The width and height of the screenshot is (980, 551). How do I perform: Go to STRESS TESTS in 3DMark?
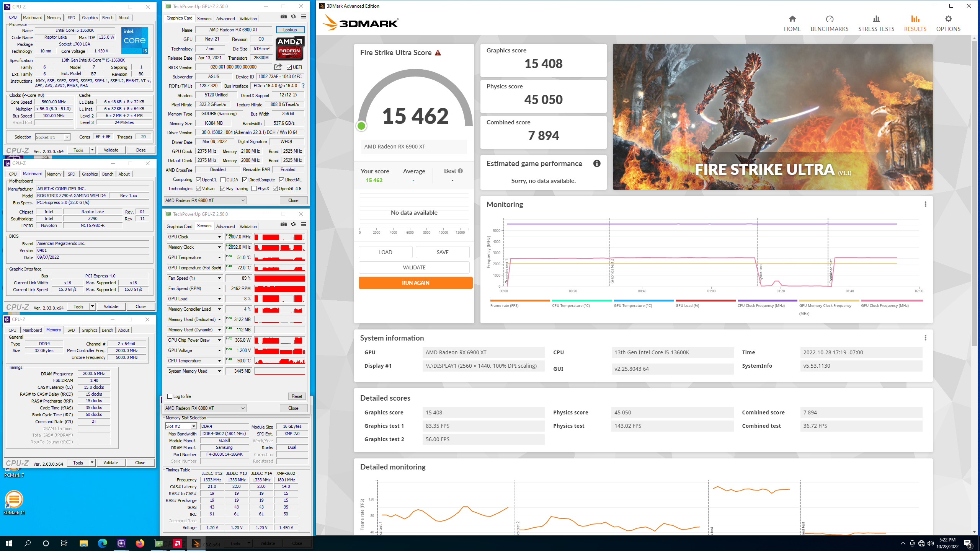coord(876,23)
